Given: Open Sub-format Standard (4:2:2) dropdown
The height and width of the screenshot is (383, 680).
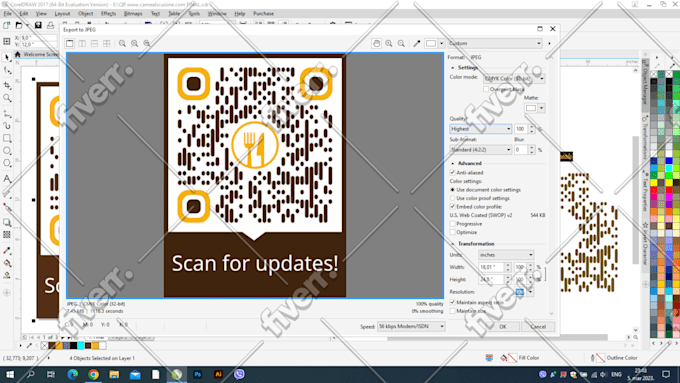Looking at the screenshot, I should coord(481,150).
